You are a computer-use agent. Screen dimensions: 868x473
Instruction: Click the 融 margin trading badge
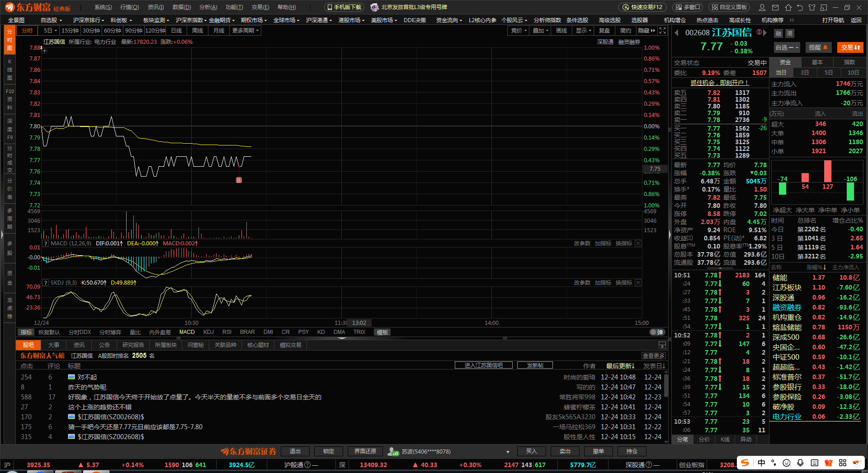coord(778,33)
